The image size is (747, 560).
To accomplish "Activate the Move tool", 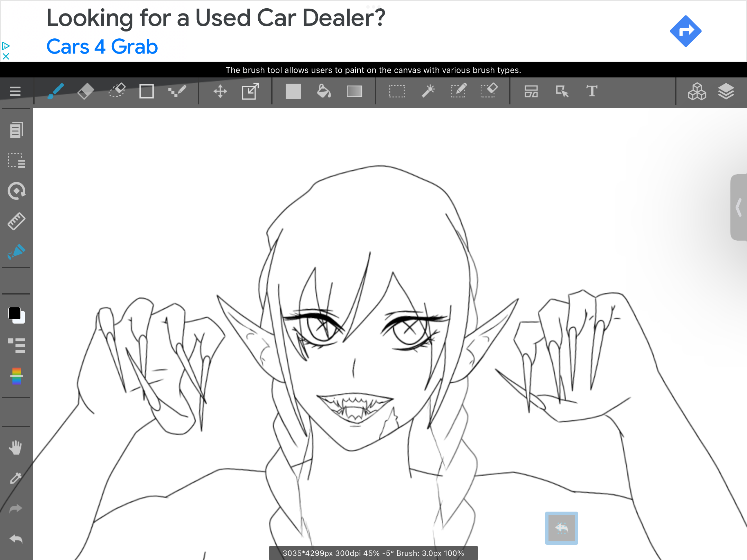I will tap(220, 91).
